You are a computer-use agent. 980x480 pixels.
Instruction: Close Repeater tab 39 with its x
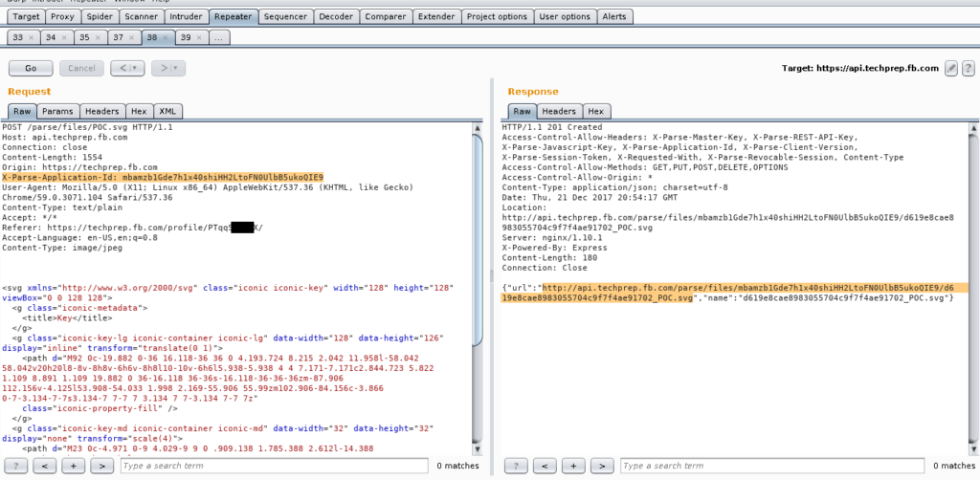coord(200,37)
